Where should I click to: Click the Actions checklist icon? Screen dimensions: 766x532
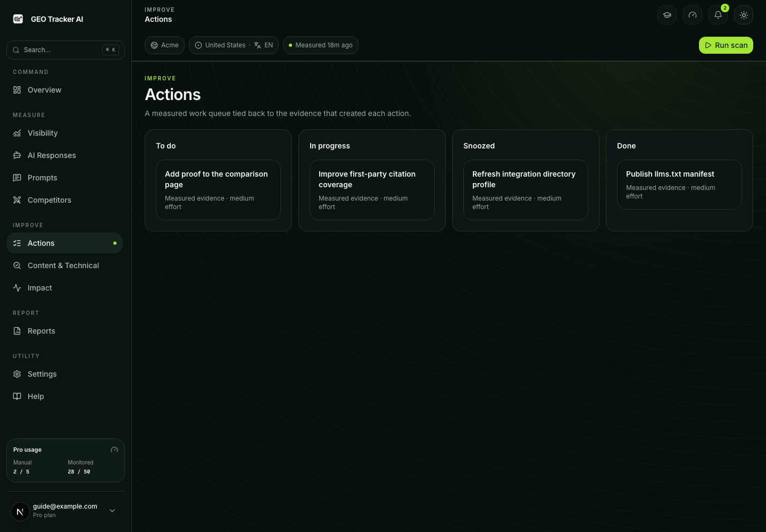[17, 243]
